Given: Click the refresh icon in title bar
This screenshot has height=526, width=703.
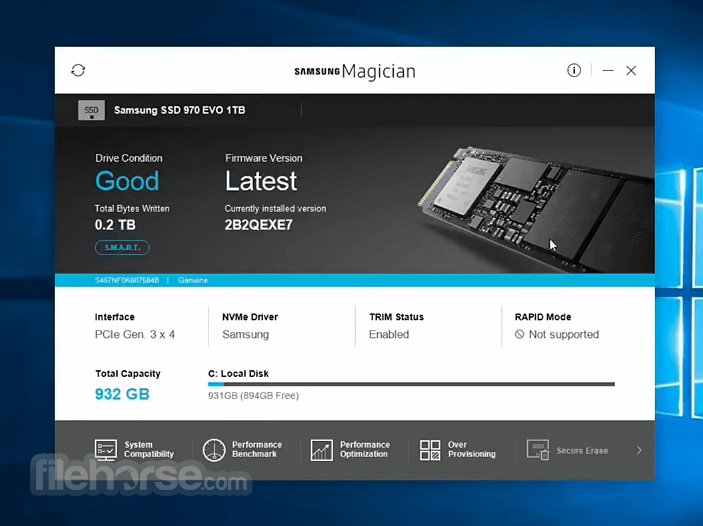Looking at the screenshot, I should pos(78,70).
